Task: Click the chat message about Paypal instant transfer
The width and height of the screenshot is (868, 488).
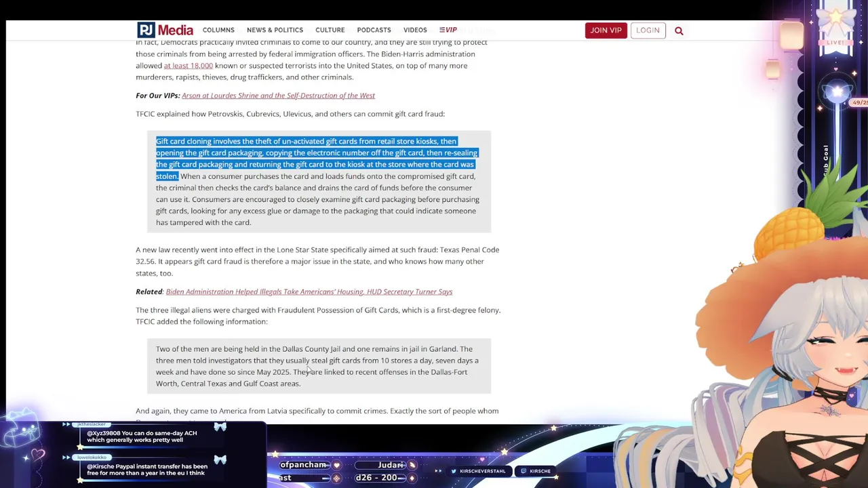Action: click(147, 470)
